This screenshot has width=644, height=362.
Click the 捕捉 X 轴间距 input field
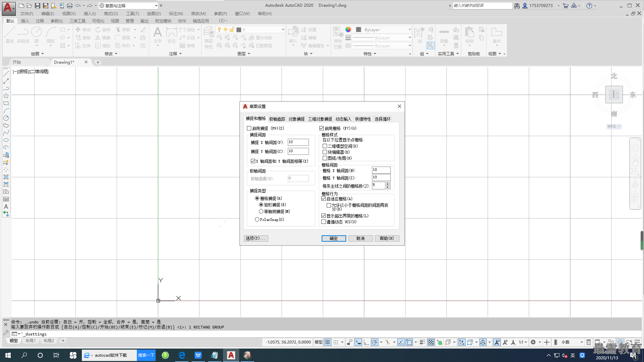[x=298, y=142]
